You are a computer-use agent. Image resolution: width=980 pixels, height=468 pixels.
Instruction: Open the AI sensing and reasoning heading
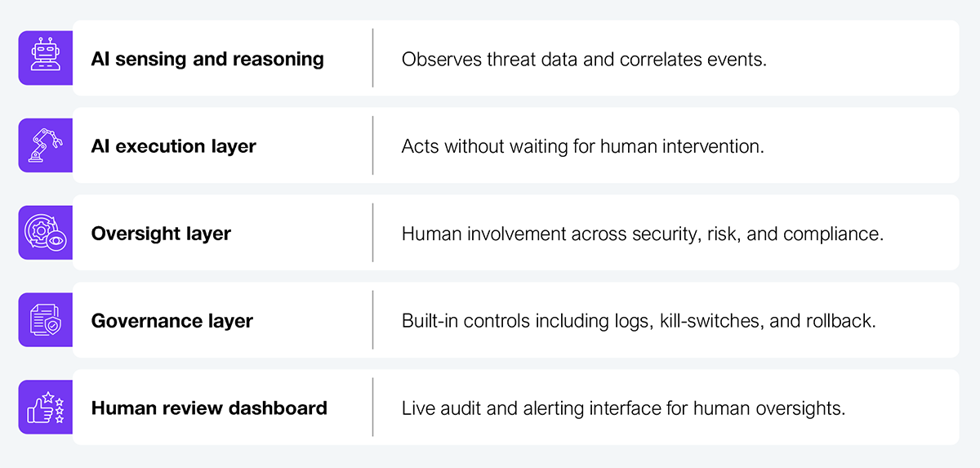pyautogui.click(x=207, y=60)
